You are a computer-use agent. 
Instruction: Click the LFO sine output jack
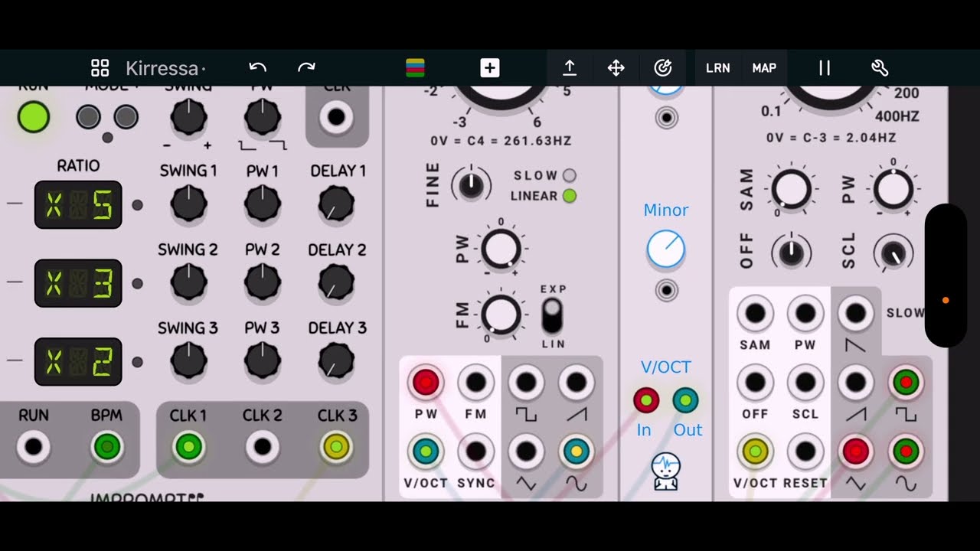pyautogui.click(x=906, y=452)
